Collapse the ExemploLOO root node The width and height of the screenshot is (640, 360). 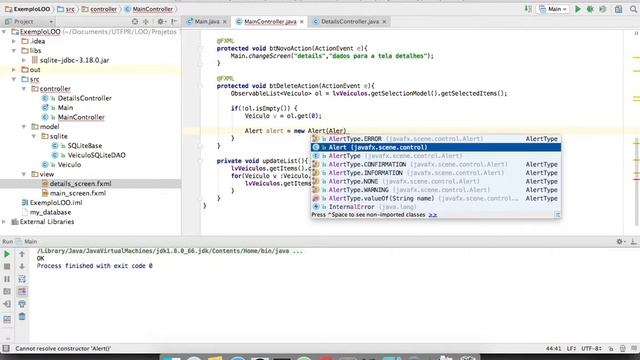[x=4, y=32]
